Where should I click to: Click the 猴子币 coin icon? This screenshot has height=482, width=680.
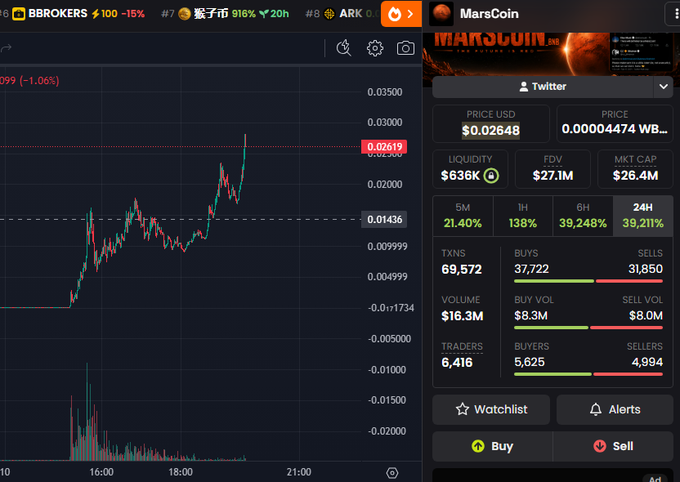click(x=184, y=14)
